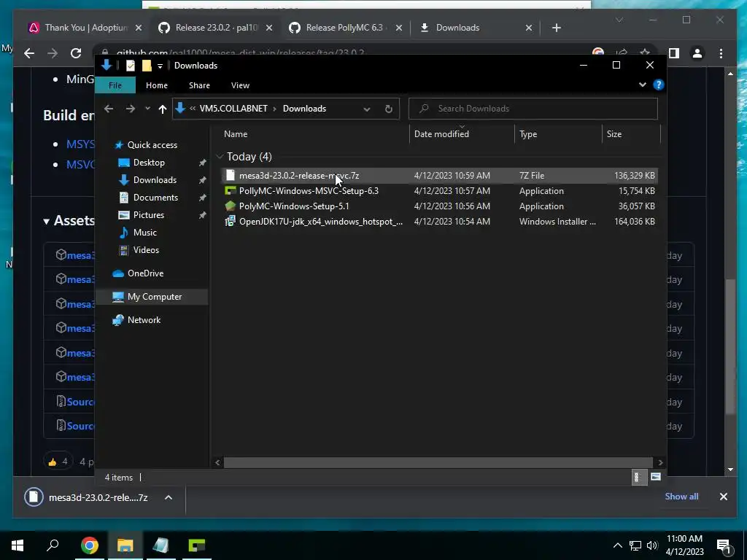Switch to the View ribbon tab
This screenshot has width=747, height=560.
click(240, 85)
